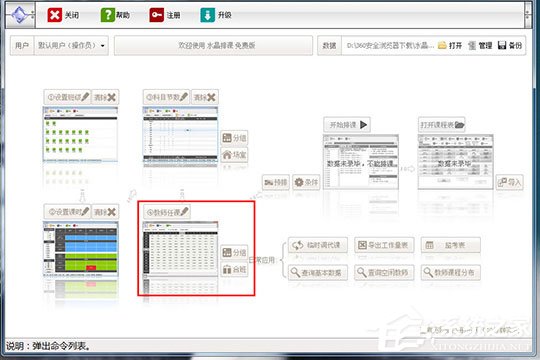Image resolution: width=540 pixels, height=360 pixels.
Task: Click the 设置课时 blue-green preview thumbnail
Action: pos(80,249)
